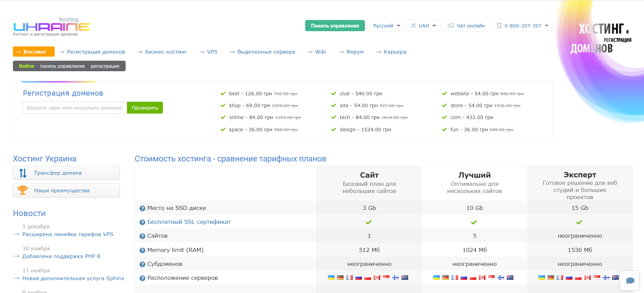Click help icon beside Субдоменов row

[x=142, y=264]
